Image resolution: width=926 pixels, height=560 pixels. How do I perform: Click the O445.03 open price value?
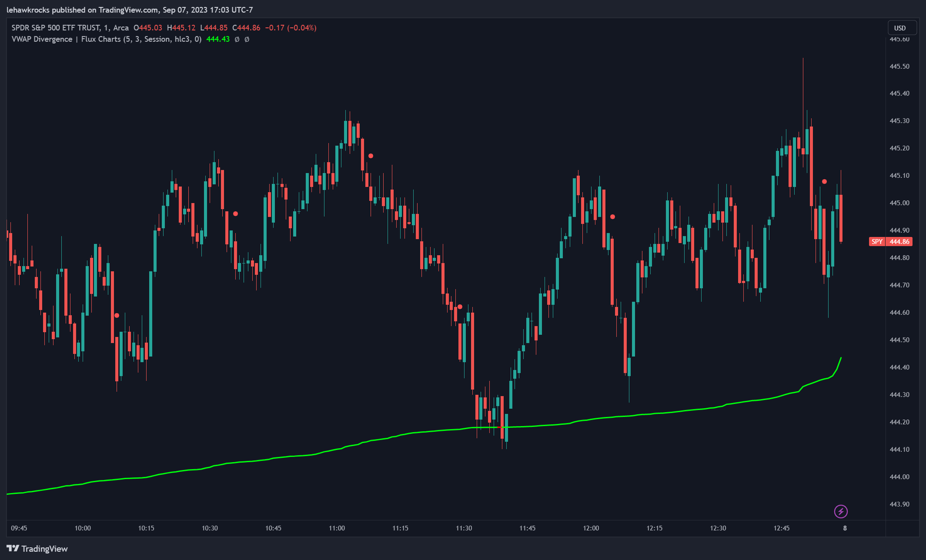(x=148, y=28)
